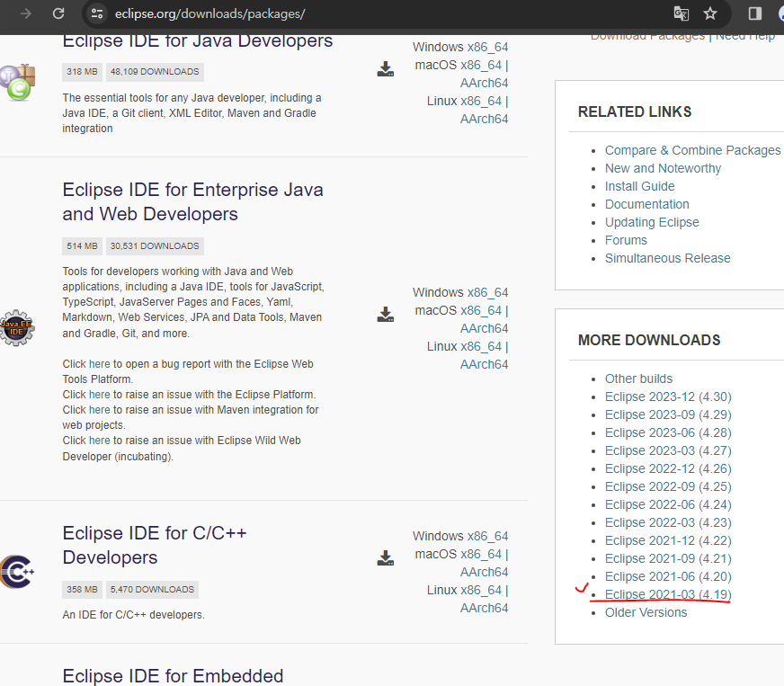Click the download icon for C/C++ Developers package

point(386,558)
